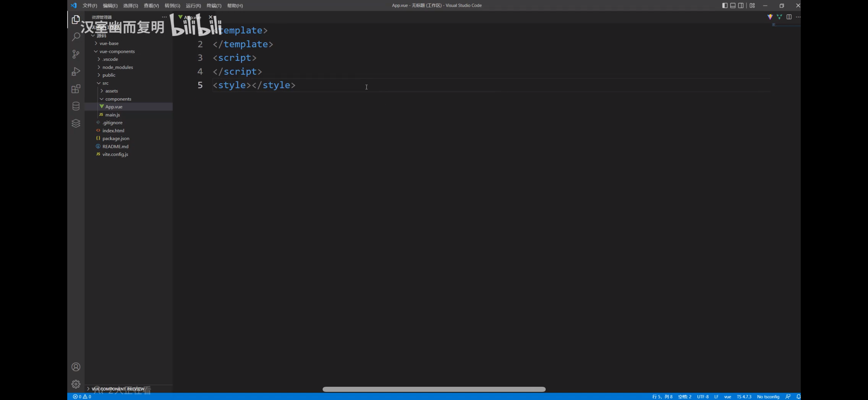Viewport: 868px width, 400px height.
Task: Open the 查看(V) menu
Action: click(x=151, y=5)
